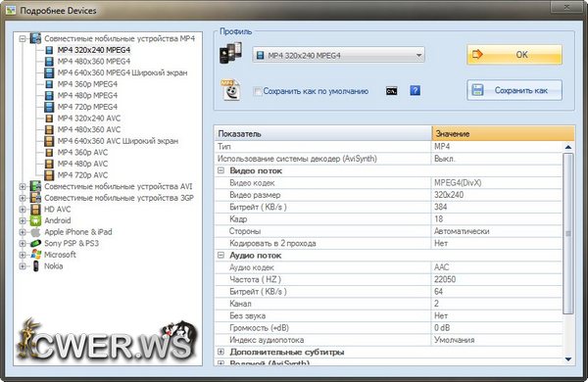Viewport: 588px width, 382px height.
Task: Click the Кадр value 18
Action: [x=438, y=219]
